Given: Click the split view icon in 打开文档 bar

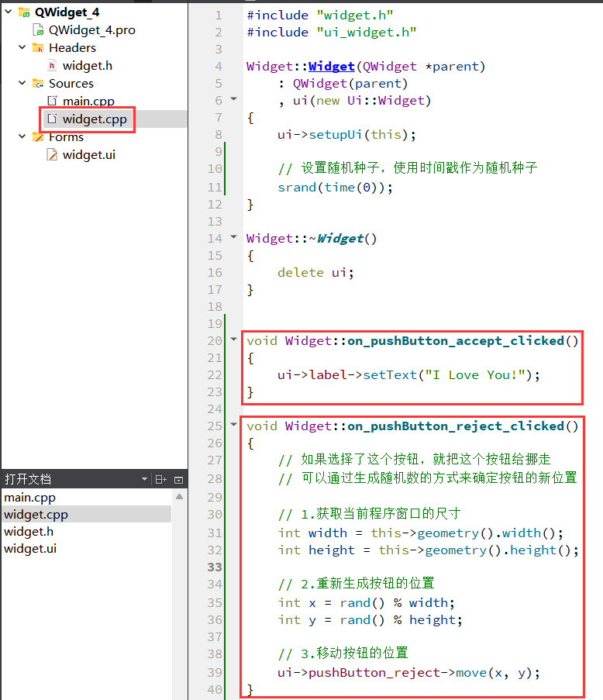Looking at the screenshot, I should pos(160,480).
